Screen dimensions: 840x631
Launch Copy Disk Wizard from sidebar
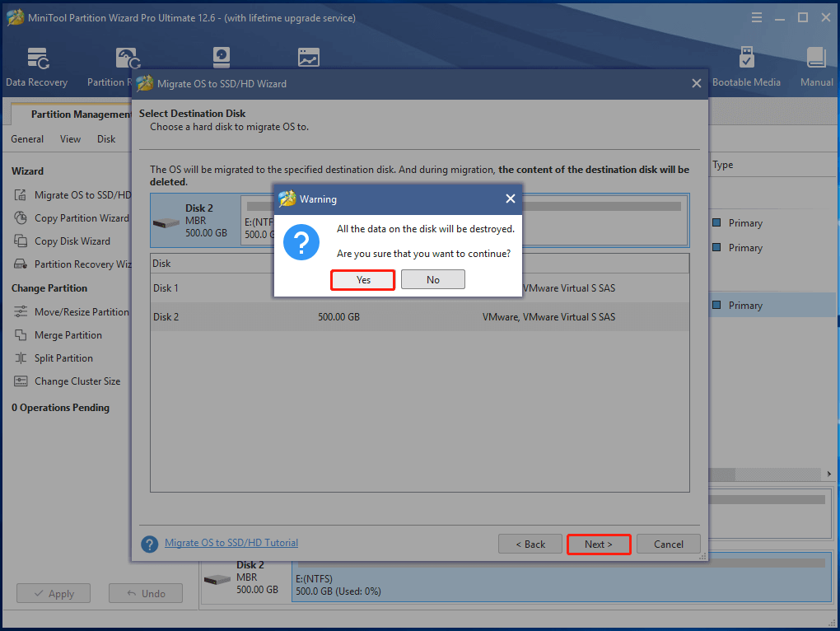coord(62,241)
